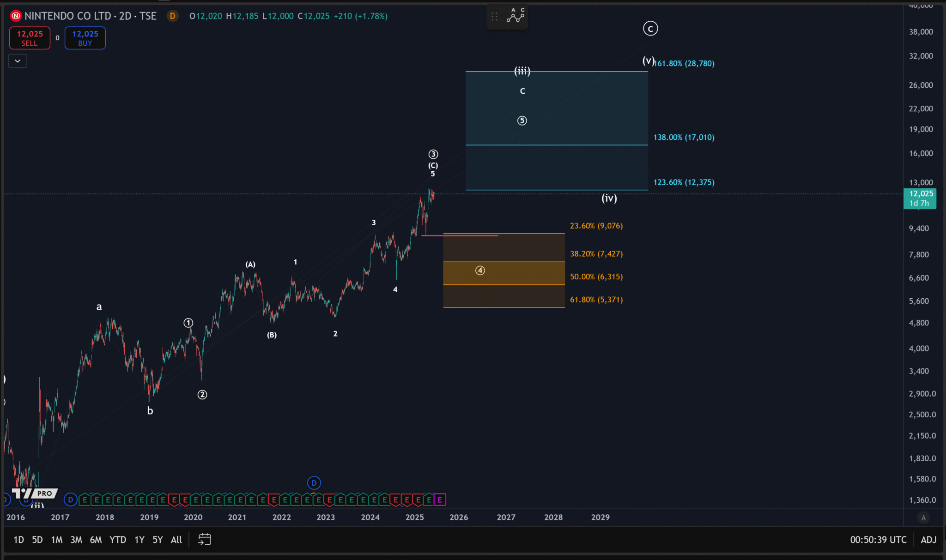Open the go-to-date calendar icon

pos(204,539)
